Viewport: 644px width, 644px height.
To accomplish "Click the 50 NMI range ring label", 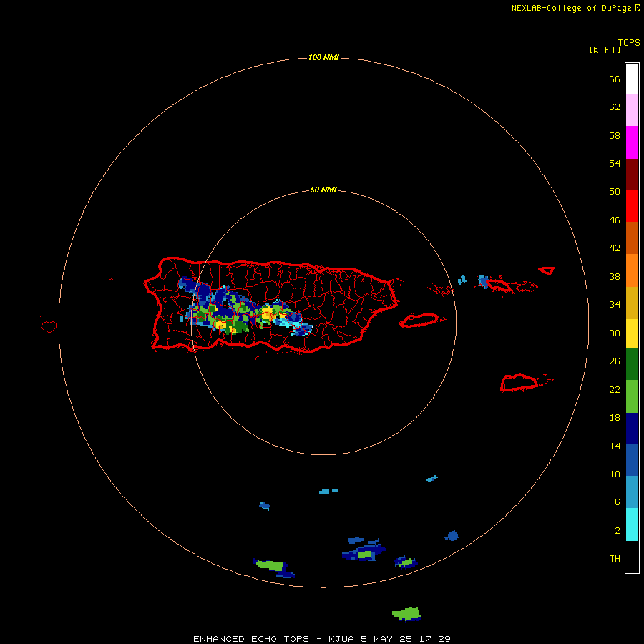I will (x=323, y=190).
